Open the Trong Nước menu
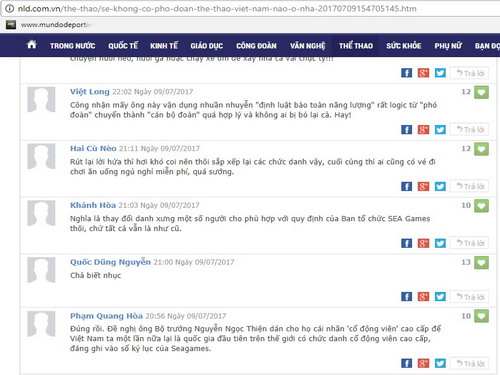The width and height of the screenshot is (500, 375). pyautogui.click(x=73, y=46)
